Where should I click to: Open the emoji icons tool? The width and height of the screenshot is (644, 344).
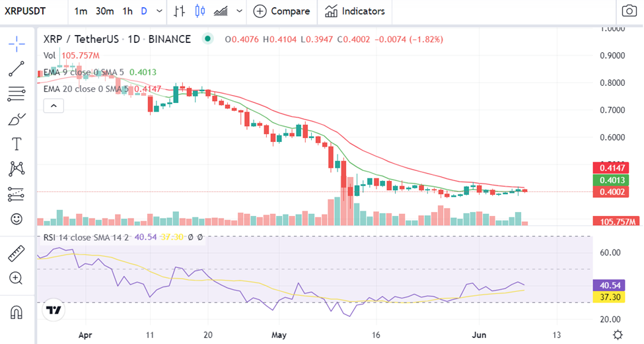(x=17, y=219)
